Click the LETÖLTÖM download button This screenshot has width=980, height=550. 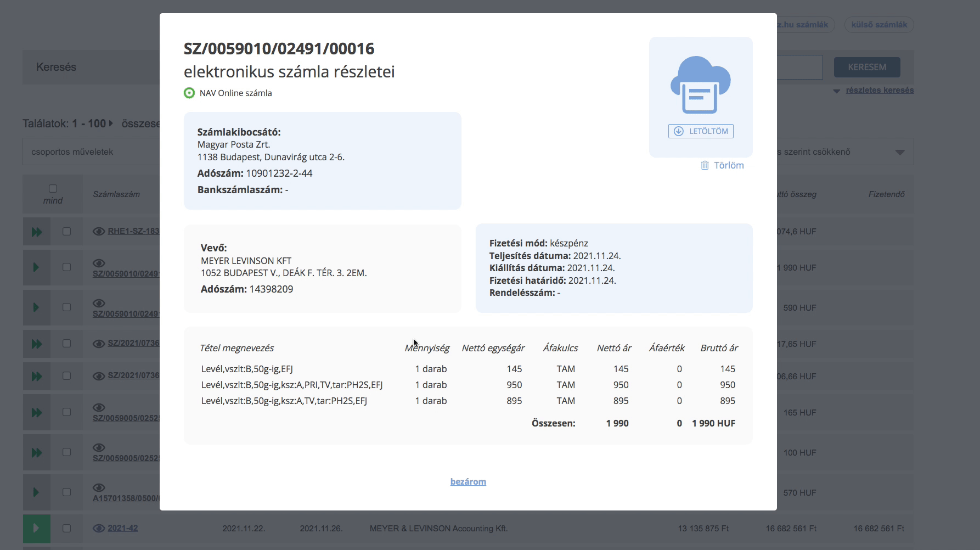coord(701,131)
